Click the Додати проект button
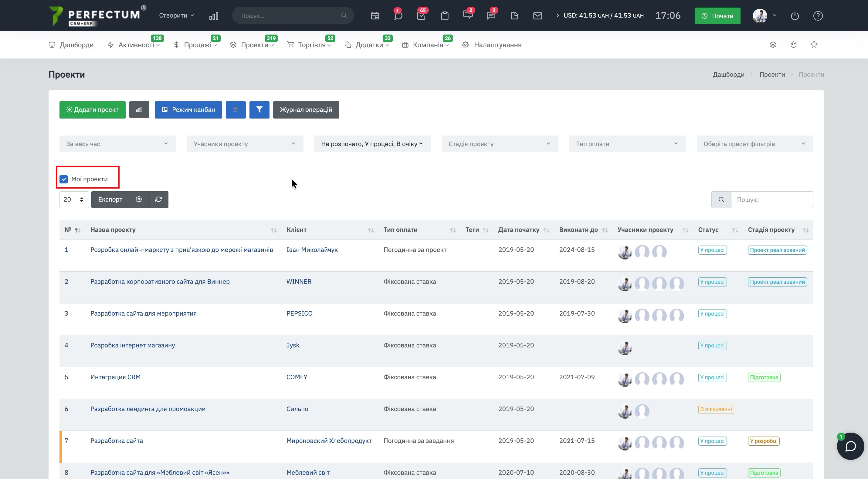868x479 pixels. [x=92, y=110]
